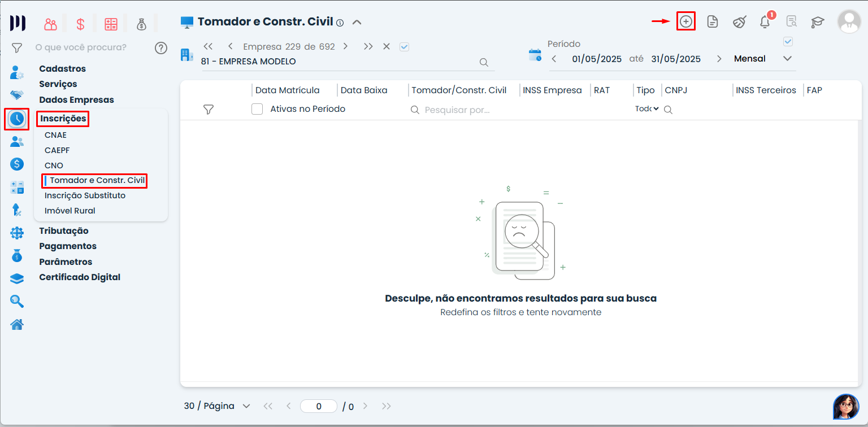This screenshot has width=868, height=427.
Task: Toggle the checkbox above the Mensal dropdown
Action: coord(788,41)
